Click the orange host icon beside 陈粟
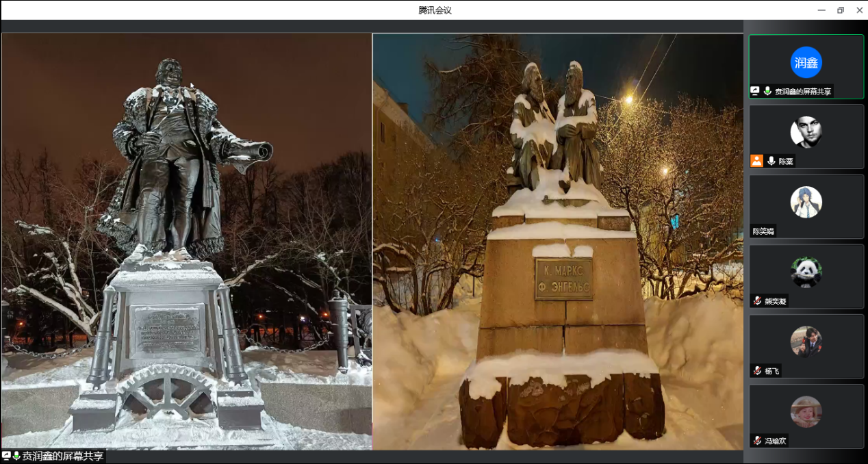 tap(756, 161)
